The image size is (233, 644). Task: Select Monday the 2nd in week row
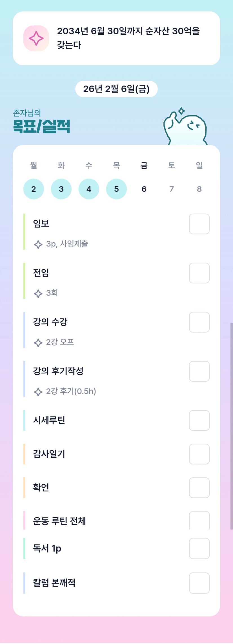pyautogui.click(x=34, y=189)
